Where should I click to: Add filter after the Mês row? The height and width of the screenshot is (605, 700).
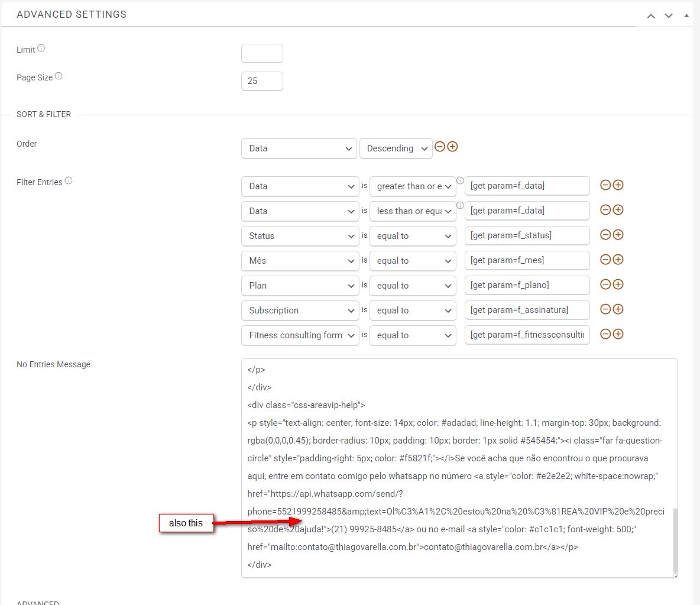tap(618, 260)
